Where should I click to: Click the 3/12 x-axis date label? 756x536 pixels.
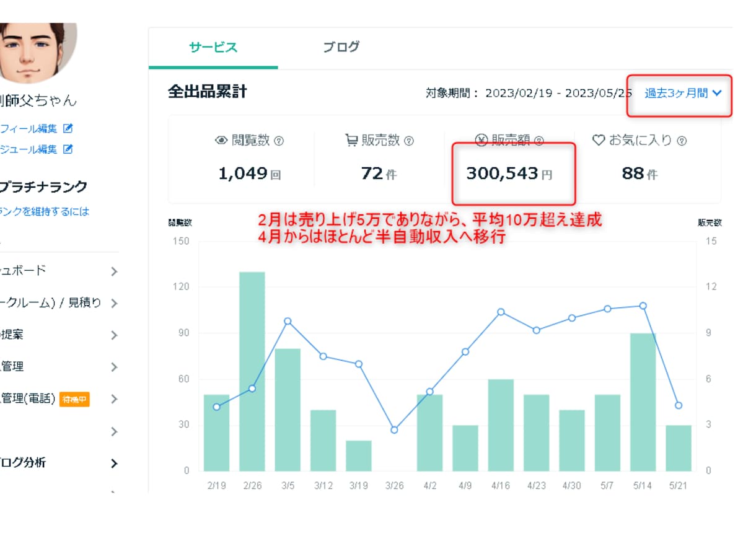[x=323, y=486]
